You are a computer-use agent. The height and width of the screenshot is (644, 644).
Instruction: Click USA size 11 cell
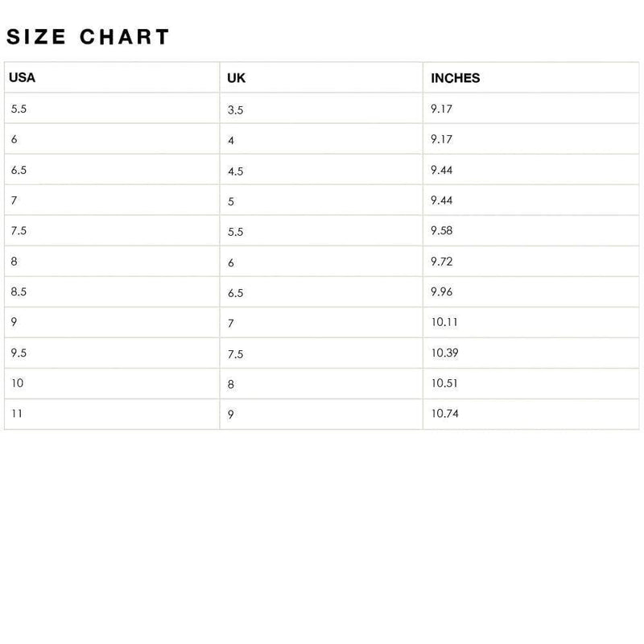[112, 414]
